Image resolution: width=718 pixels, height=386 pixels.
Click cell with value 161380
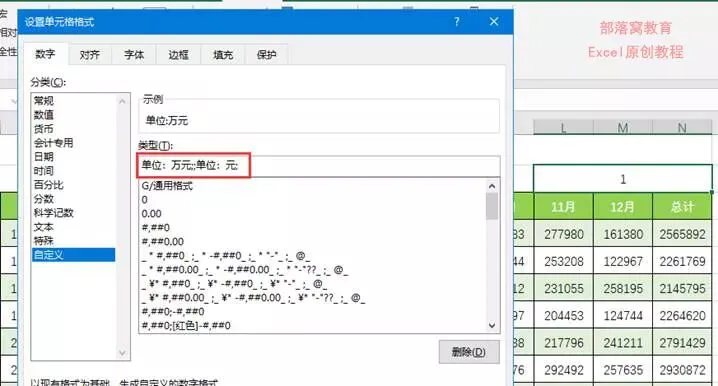623,234
